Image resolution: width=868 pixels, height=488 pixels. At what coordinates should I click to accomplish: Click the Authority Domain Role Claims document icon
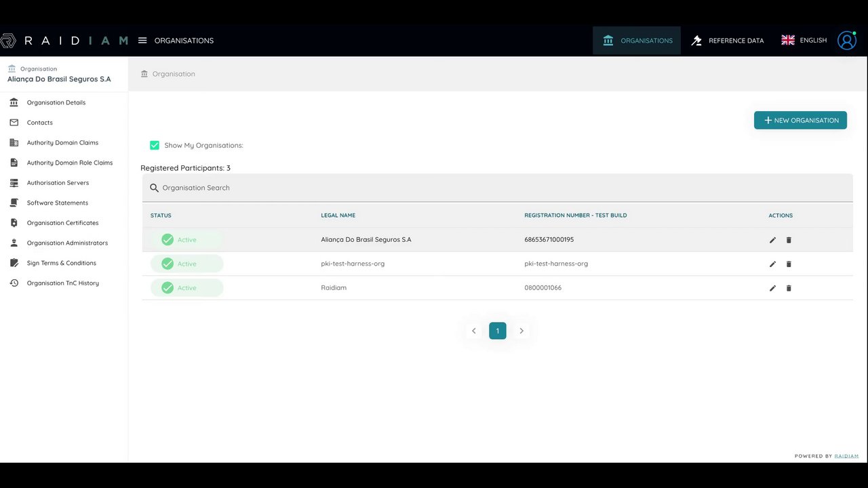(x=14, y=163)
